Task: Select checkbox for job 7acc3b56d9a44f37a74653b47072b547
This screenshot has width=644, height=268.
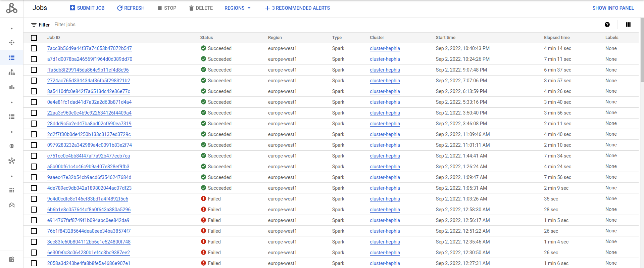Action: click(34, 48)
